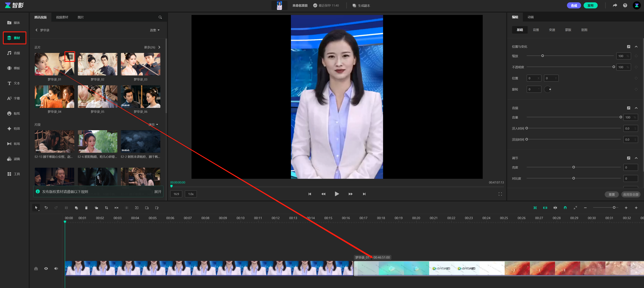Toggle track visibility eye icon
The image size is (644, 288).
click(x=46, y=269)
